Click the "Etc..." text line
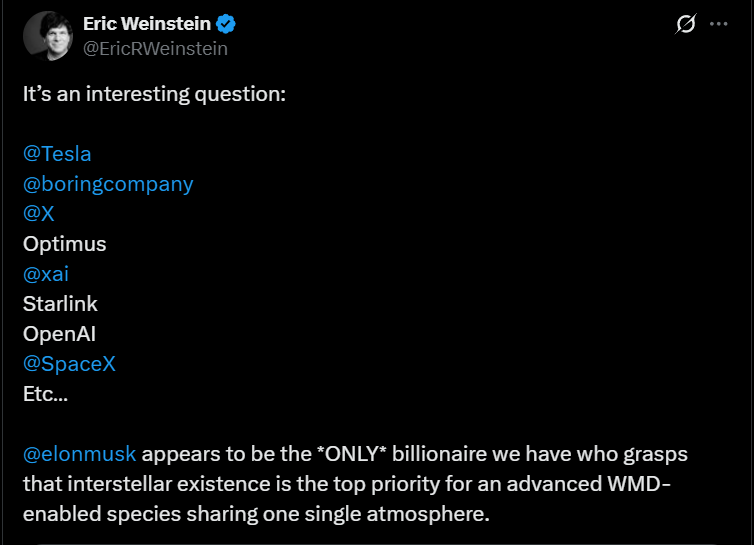Image resolution: width=754 pixels, height=545 pixels. coord(46,394)
